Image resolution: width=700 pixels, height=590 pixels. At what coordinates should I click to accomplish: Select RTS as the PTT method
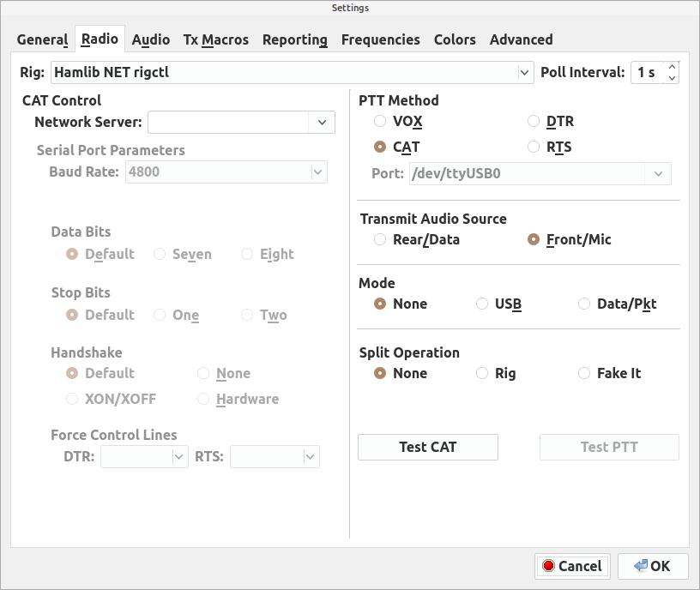coord(534,147)
